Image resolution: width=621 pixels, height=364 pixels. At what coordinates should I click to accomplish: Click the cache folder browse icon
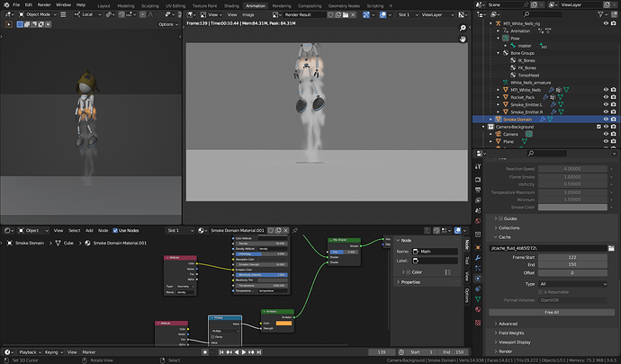[611, 248]
